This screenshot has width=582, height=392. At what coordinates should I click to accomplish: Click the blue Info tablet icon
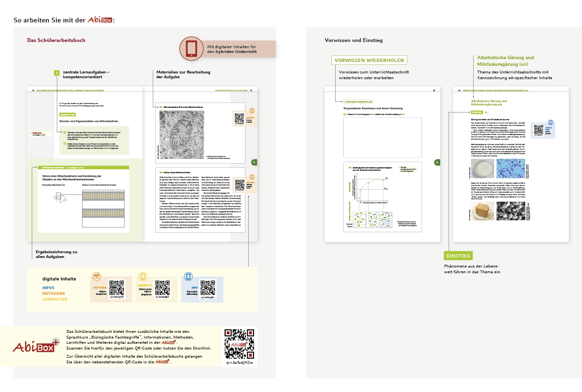coord(188,277)
